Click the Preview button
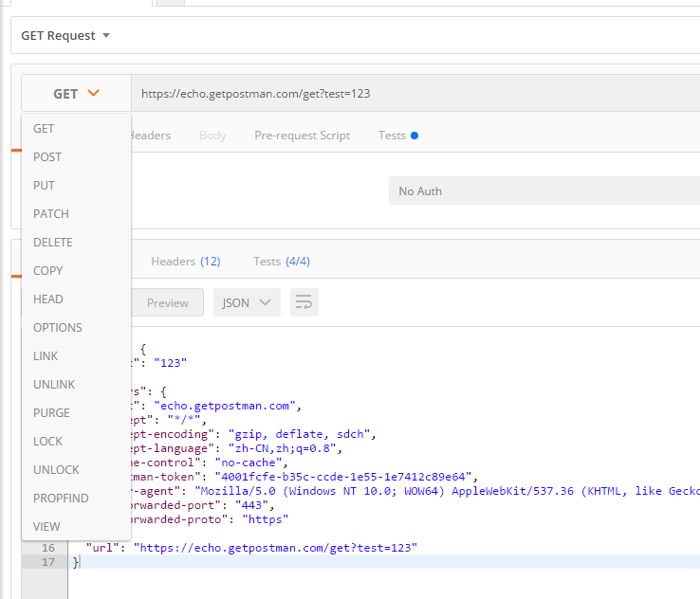This screenshot has width=700, height=599. (168, 303)
